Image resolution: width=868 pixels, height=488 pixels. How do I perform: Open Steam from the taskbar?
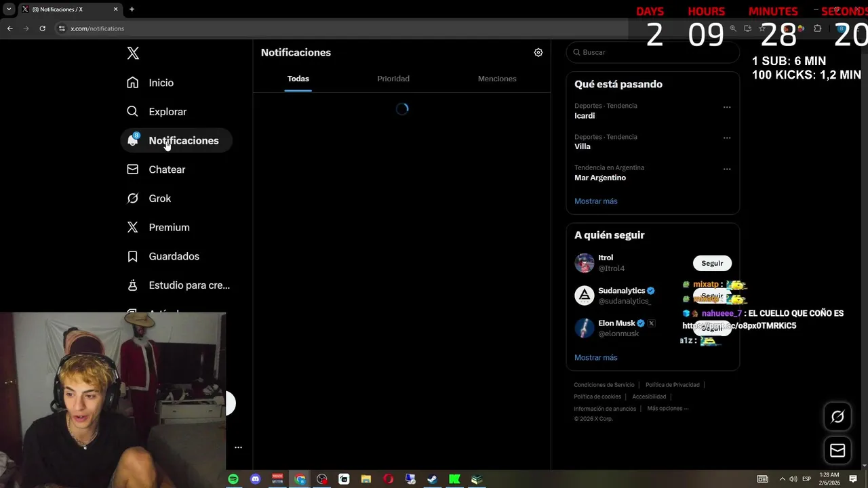pyautogui.click(x=432, y=479)
